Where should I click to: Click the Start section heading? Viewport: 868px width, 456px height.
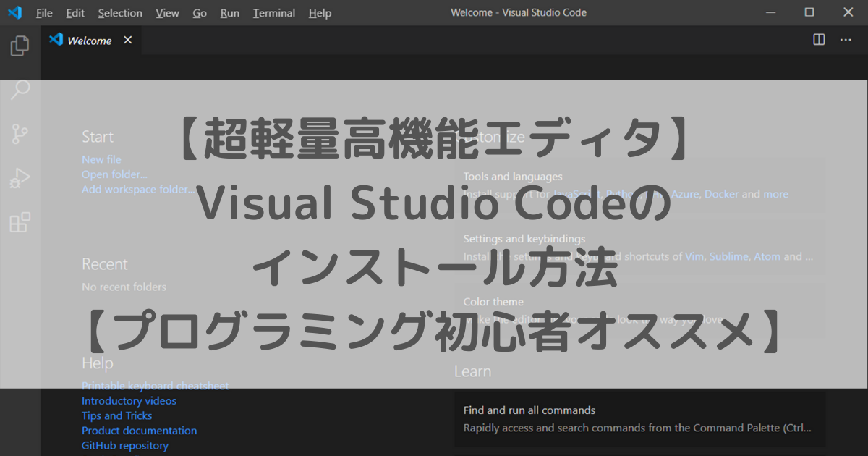coord(98,137)
